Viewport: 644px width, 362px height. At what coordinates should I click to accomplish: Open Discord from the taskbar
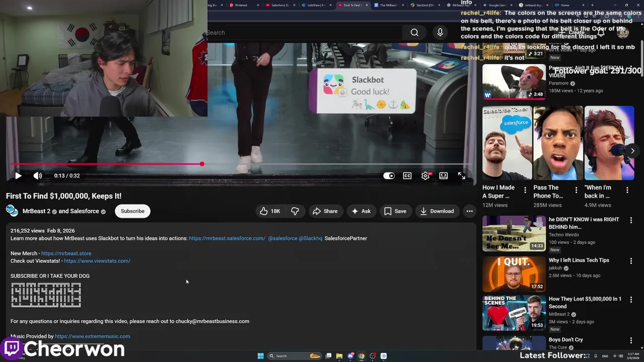tap(351, 356)
